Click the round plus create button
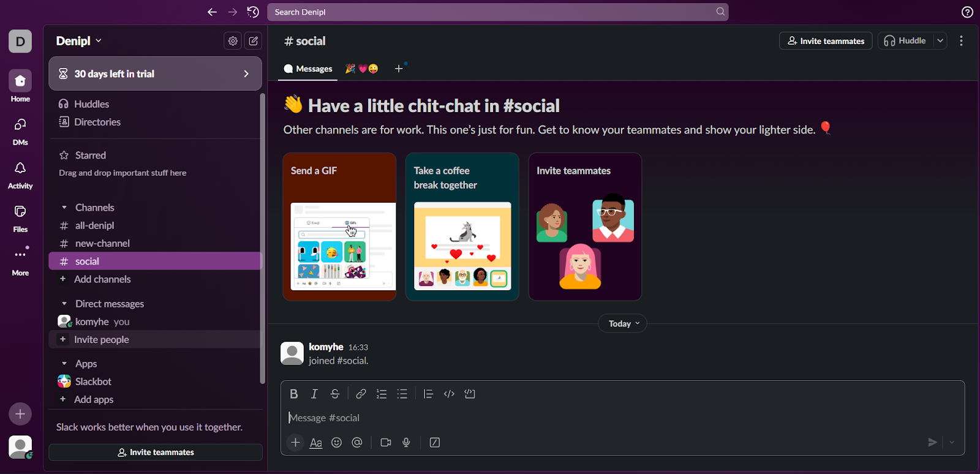Screen dimensions: 980x474 pos(20,414)
